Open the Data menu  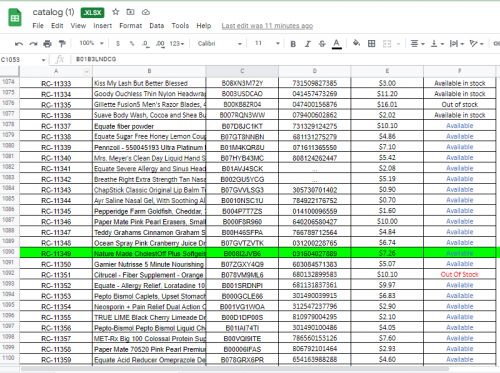pos(156,26)
